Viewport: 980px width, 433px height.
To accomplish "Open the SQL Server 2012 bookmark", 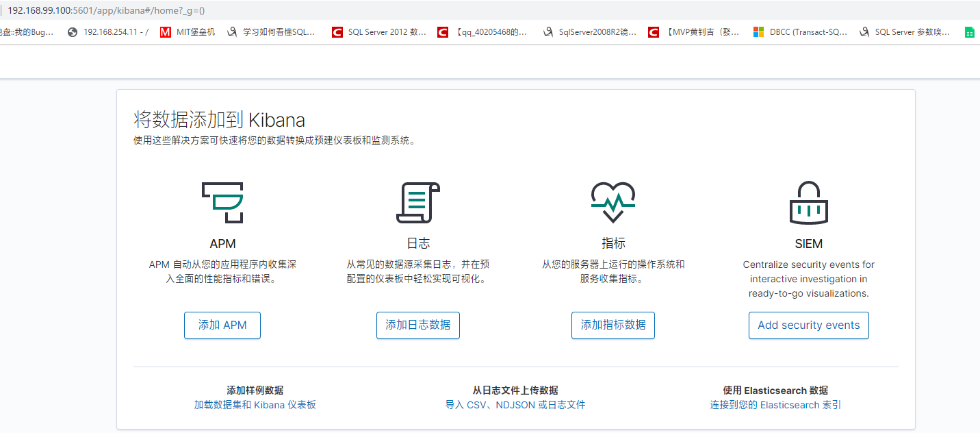I will (337, 32).
